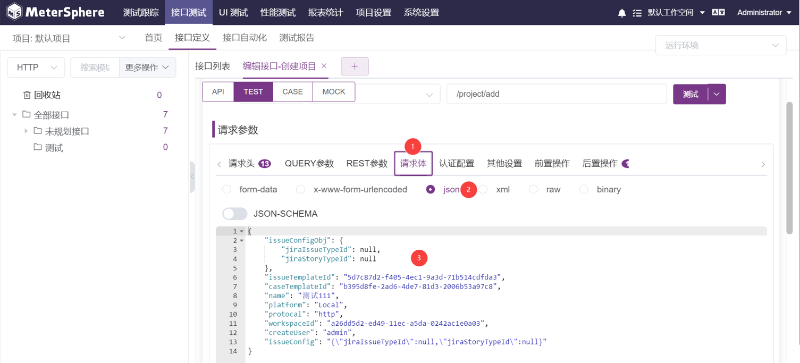800x363 pixels.
Task: Open the 报表统计 menu
Action: [326, 13]
